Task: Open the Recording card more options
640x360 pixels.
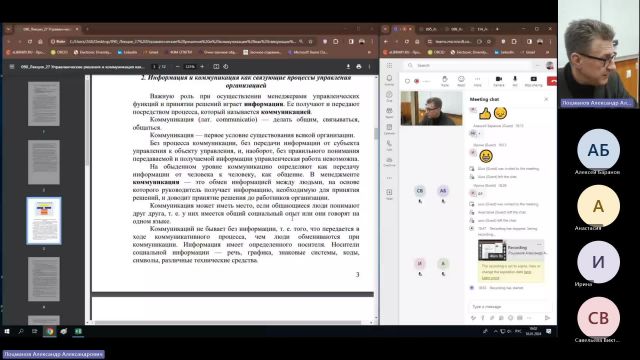Action: click(x=539, y=244)
